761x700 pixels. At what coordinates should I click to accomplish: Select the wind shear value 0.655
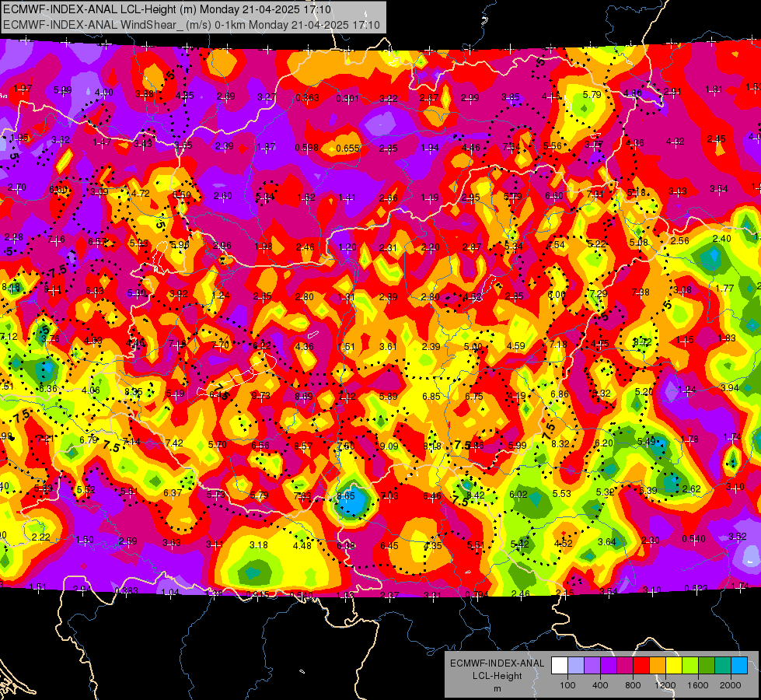[x=347, y=148]
